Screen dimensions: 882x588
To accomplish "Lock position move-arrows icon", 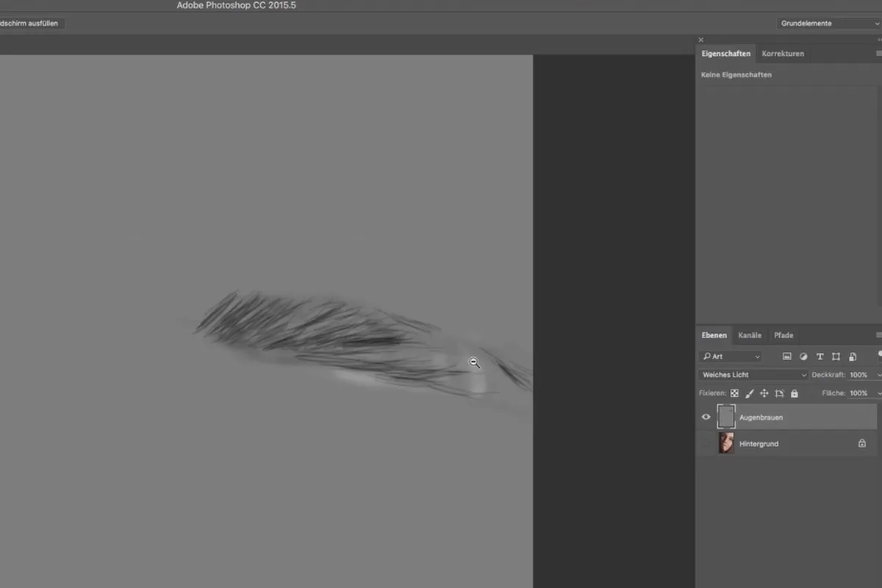I will (764, 393).
